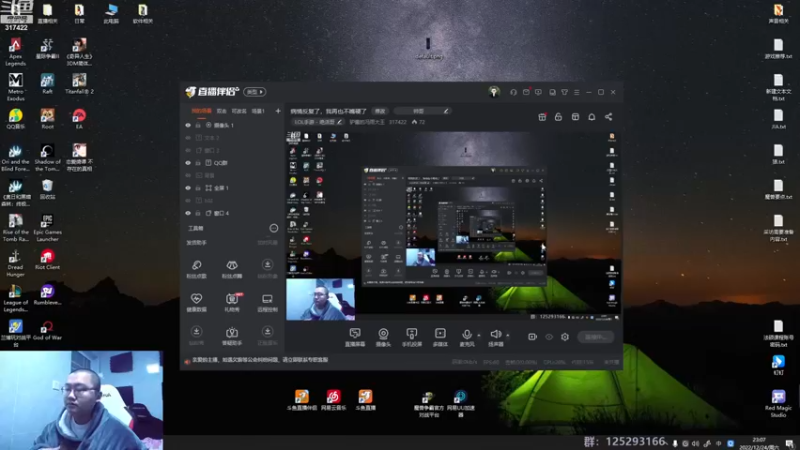The image size is (800, 450).
Task: Expand microphone options arrow beside mic icon
Action: click(x=479, y=335)
